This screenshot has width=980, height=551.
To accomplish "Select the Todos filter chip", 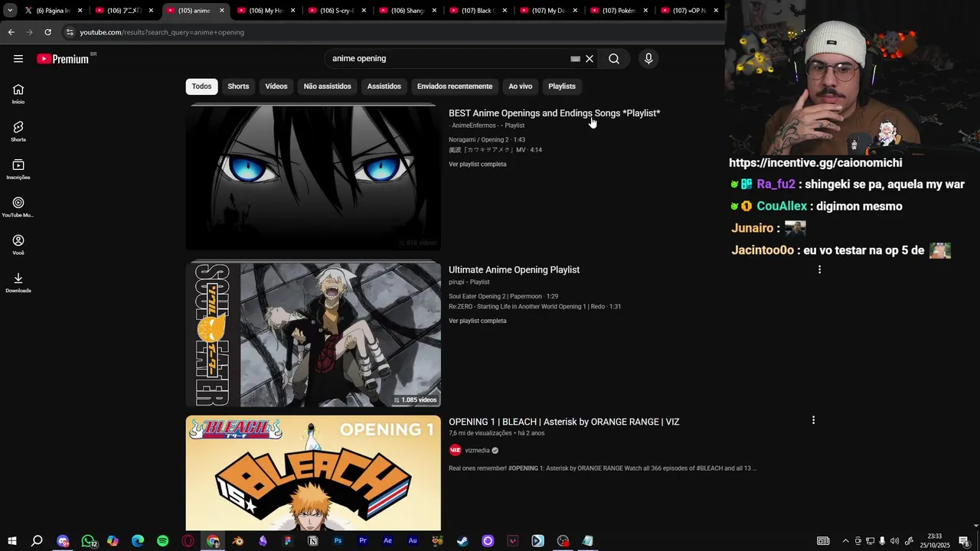I will (x=201, y=86).
